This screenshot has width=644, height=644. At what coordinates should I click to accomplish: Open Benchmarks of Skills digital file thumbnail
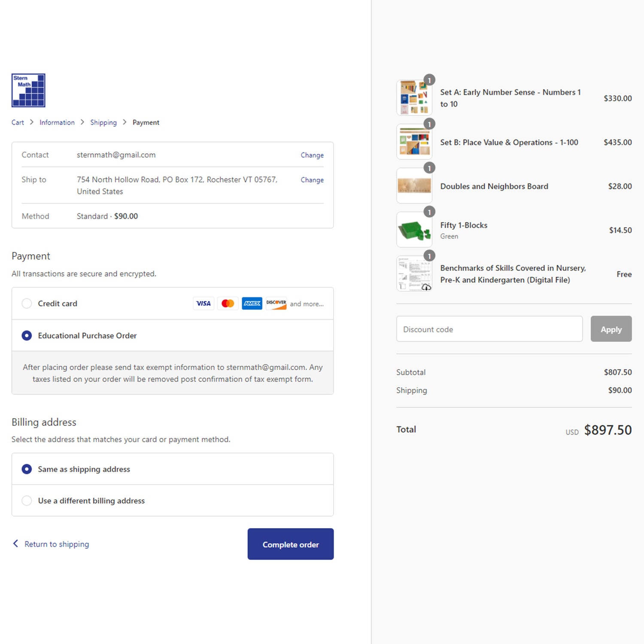coord(414,274)
